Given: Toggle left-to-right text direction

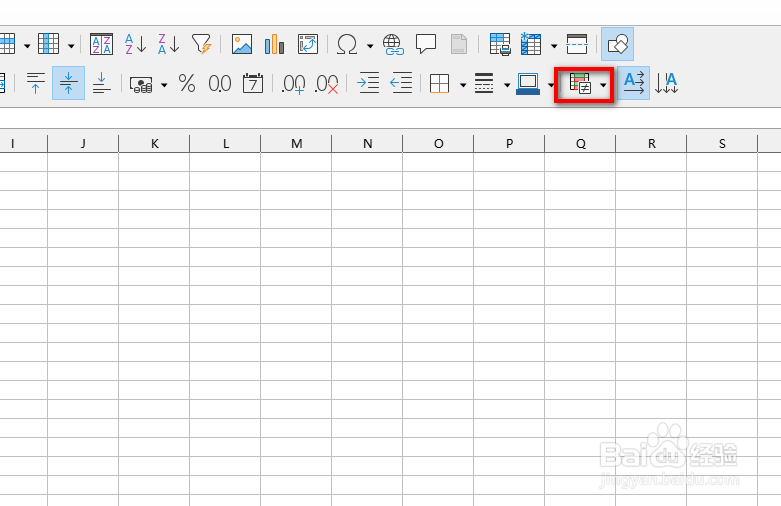Looking at the screenshot, I should coord(634,83).
